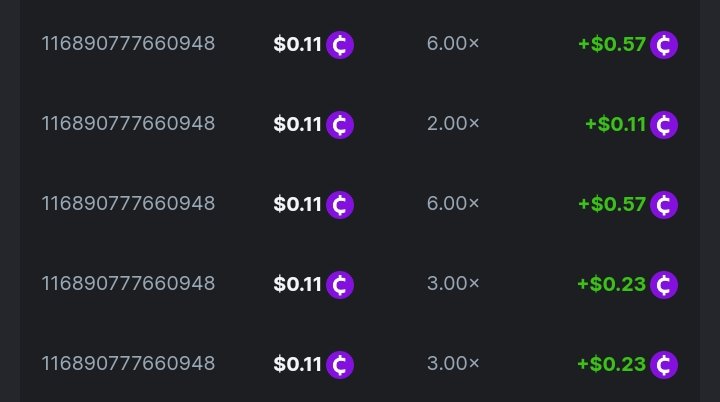
Task: Select the third row's bet ID 116890777660948
Action: coord(128,204)
